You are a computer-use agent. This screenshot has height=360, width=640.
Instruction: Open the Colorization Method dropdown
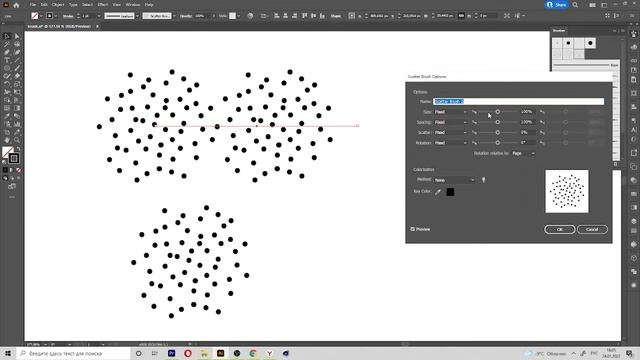[x=454, y=180]
